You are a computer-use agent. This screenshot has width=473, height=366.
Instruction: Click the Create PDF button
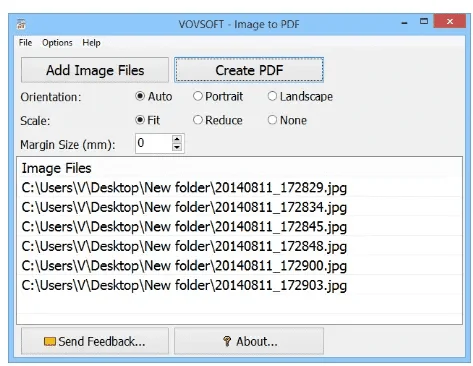coord(249,70)
